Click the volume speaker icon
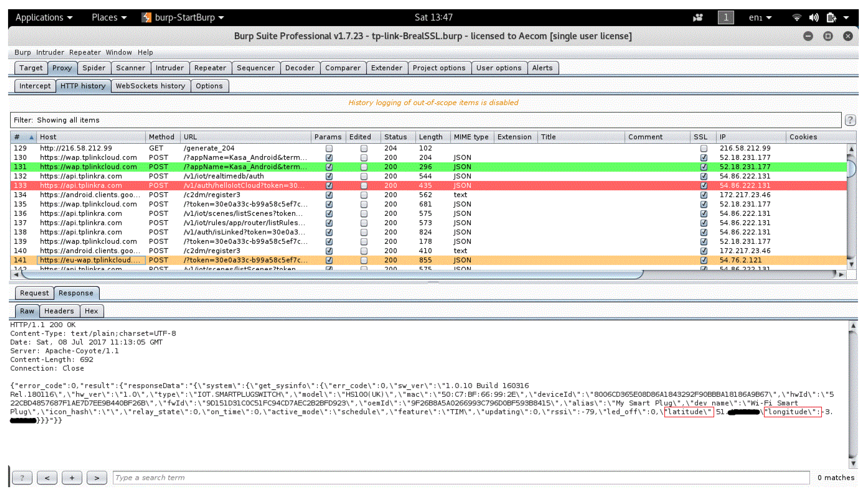 pos(814,17)
